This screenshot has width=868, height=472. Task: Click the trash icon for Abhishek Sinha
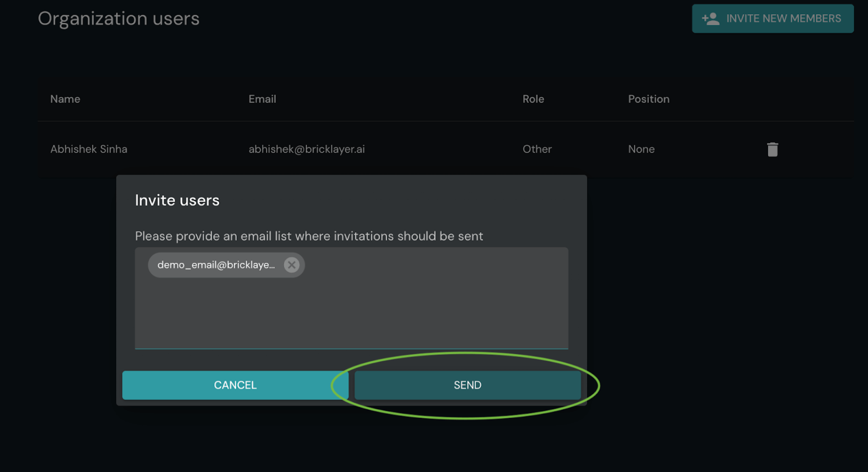[x=772, y=149]
